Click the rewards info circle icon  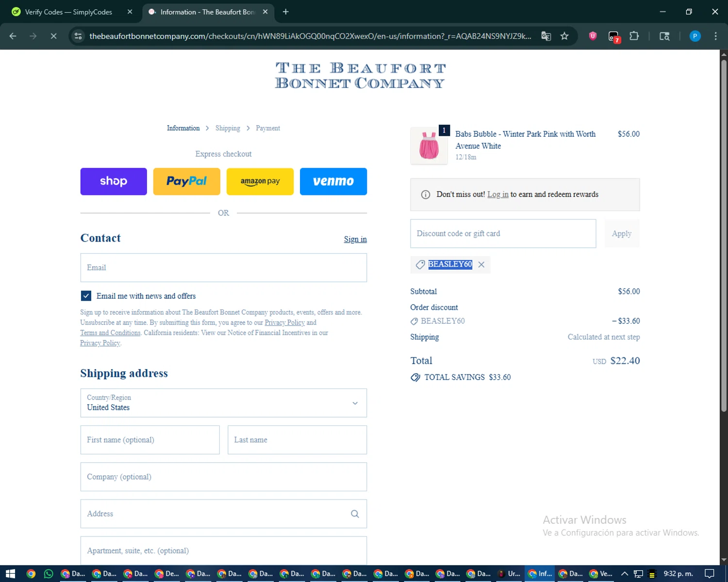426,194
